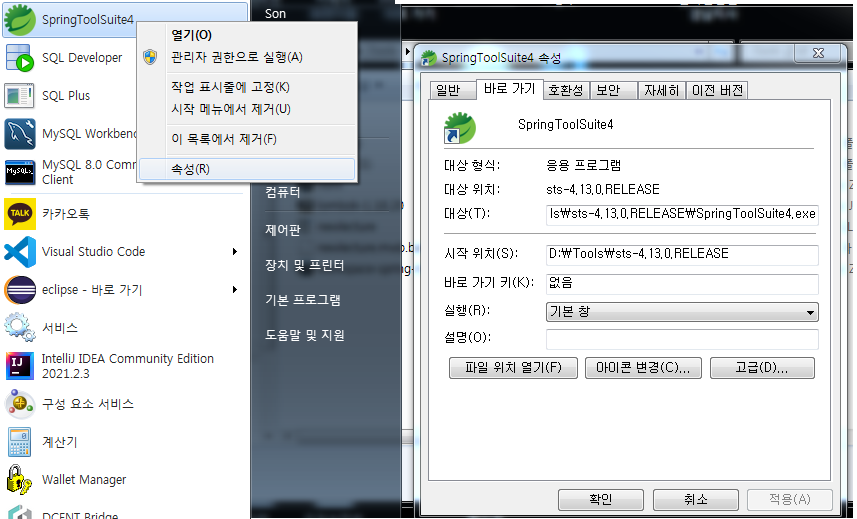Viewport: 857px width, 519px height.
Task: Open 도움말 및 지원
Action: click(305, 335)
